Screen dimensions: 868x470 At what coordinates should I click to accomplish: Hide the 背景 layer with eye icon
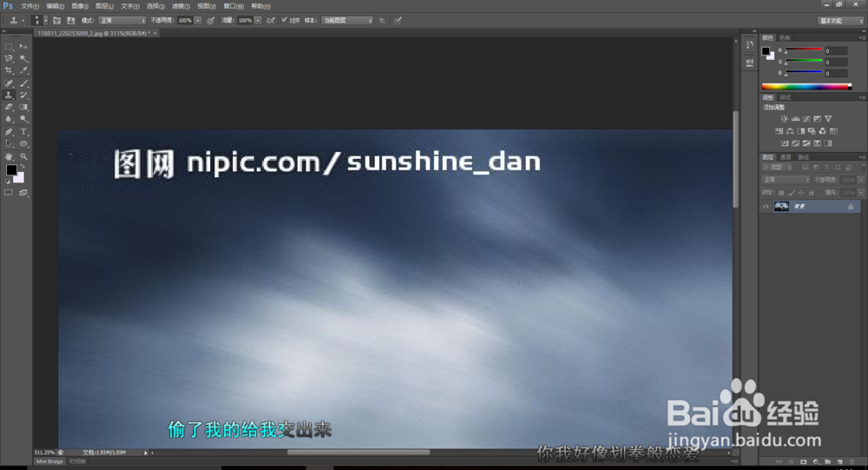(766, 206)
